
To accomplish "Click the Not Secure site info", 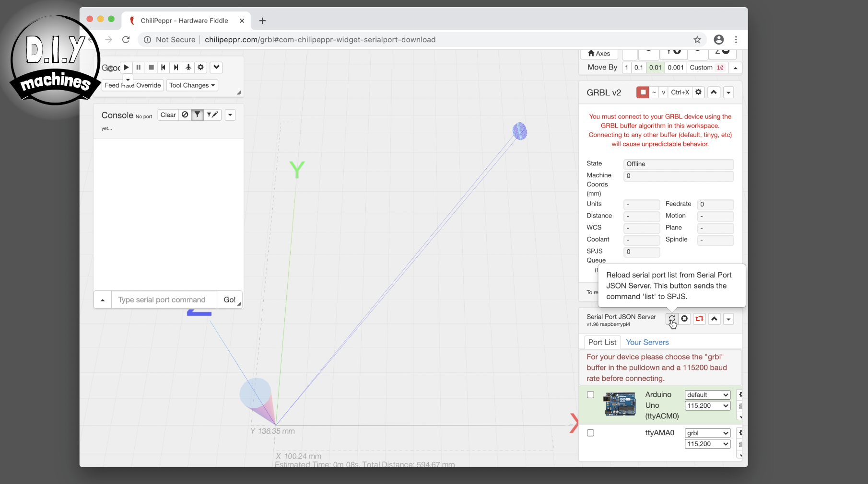I will [x=170, y=40].
